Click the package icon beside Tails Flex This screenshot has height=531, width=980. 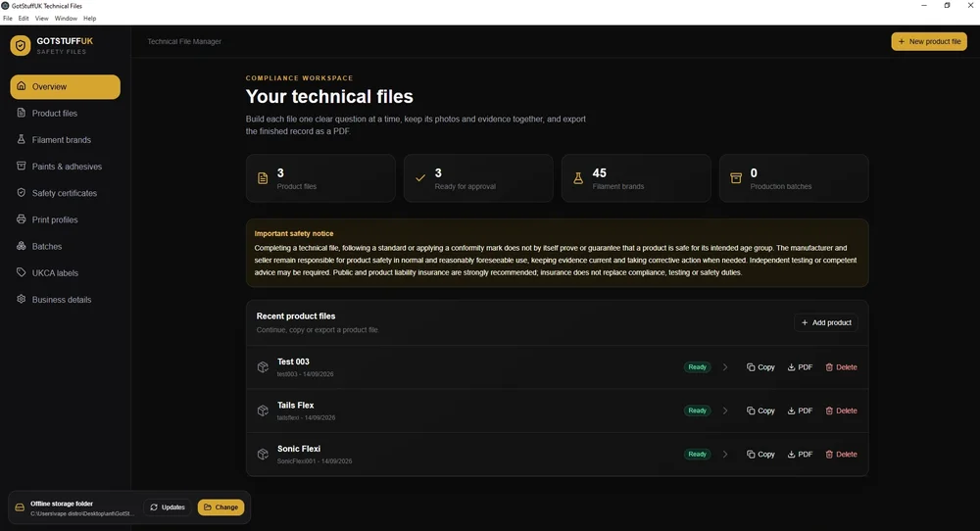click(x=263, y=410)
